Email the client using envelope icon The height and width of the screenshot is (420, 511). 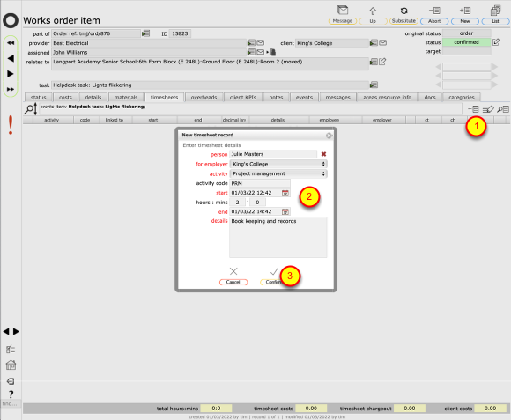(x=383, y=42)
